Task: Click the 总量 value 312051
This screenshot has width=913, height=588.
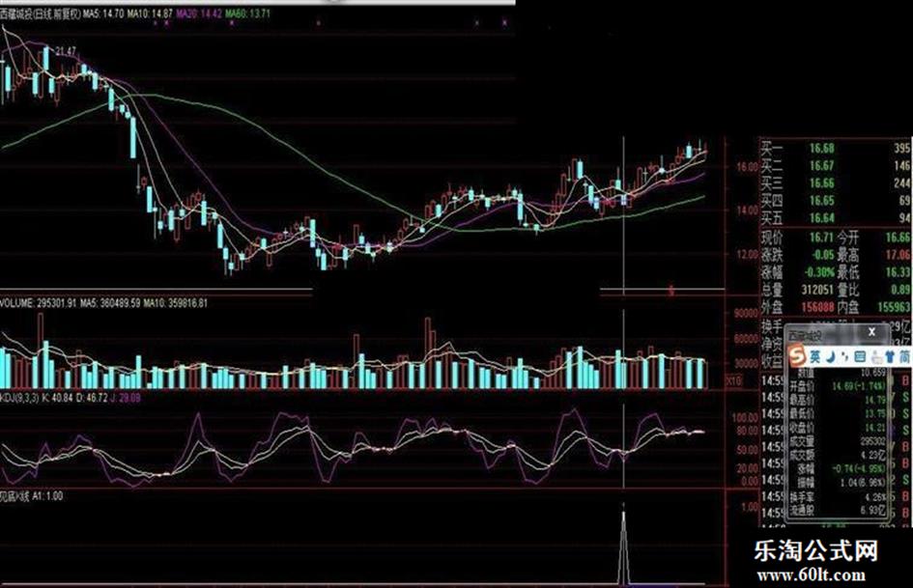Action: tap(817, 290)
